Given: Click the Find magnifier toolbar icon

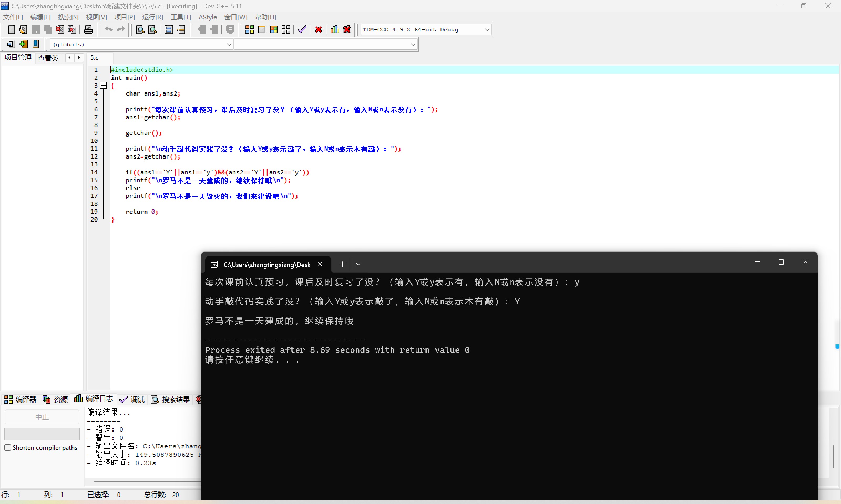Looking at the screenshot, I should [140, 30].
